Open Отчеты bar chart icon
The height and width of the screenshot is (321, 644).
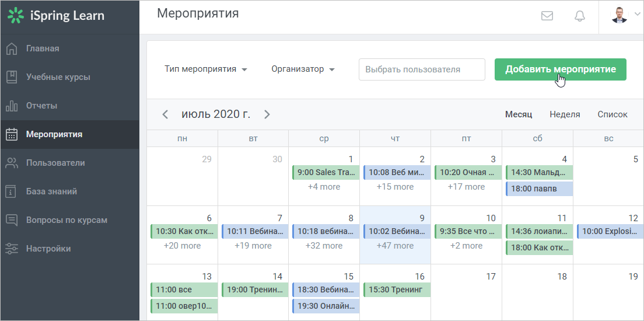pyautogui.click(x=12, y=106)
